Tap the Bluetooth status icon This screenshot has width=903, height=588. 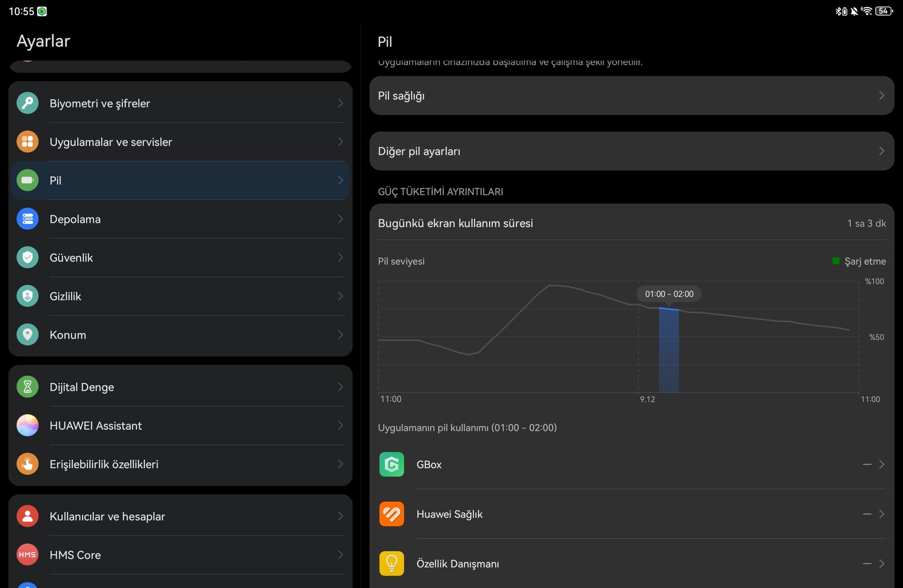pyautogui.click(x=841, y=11)
